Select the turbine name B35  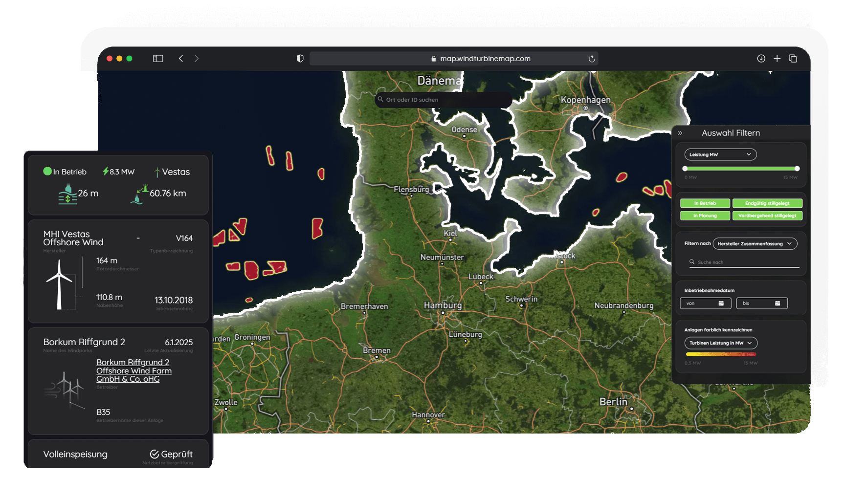[x=103, y=412]
